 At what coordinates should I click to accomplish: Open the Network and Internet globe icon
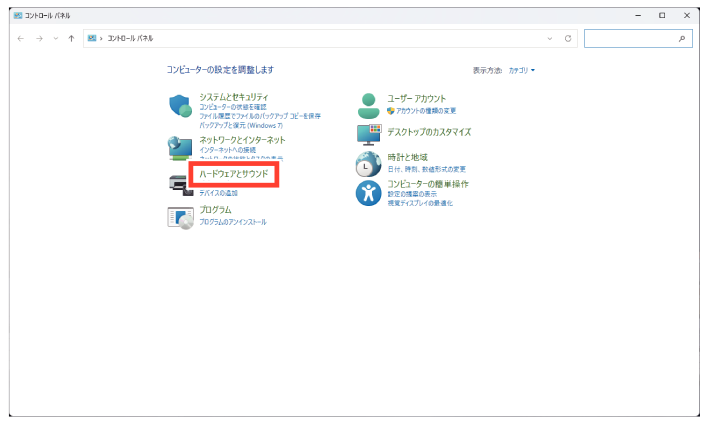pyautogui.click(x=180, y=148)
